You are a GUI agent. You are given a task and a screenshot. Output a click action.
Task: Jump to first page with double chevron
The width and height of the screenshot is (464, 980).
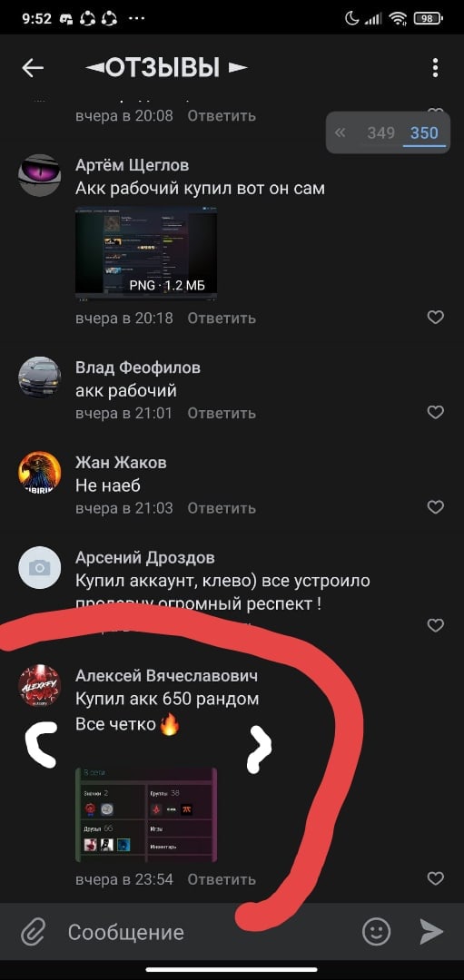(x=341, y=132)
